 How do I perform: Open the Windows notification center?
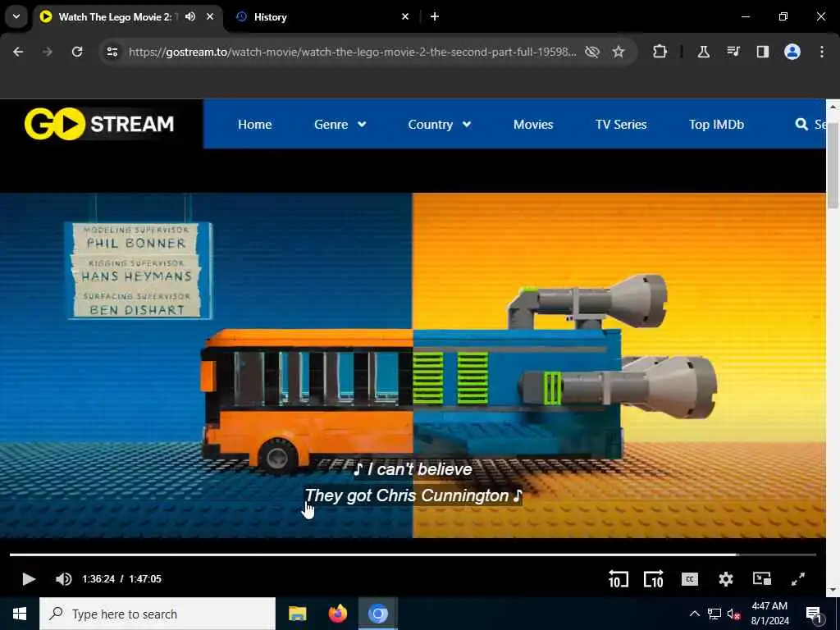(x=814, y=614)
